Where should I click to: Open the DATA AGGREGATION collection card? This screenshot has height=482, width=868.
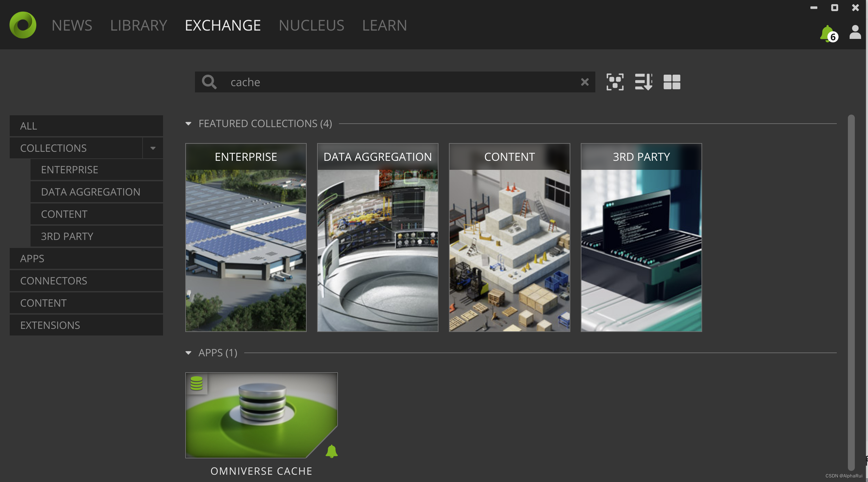(x=378, y=238)
